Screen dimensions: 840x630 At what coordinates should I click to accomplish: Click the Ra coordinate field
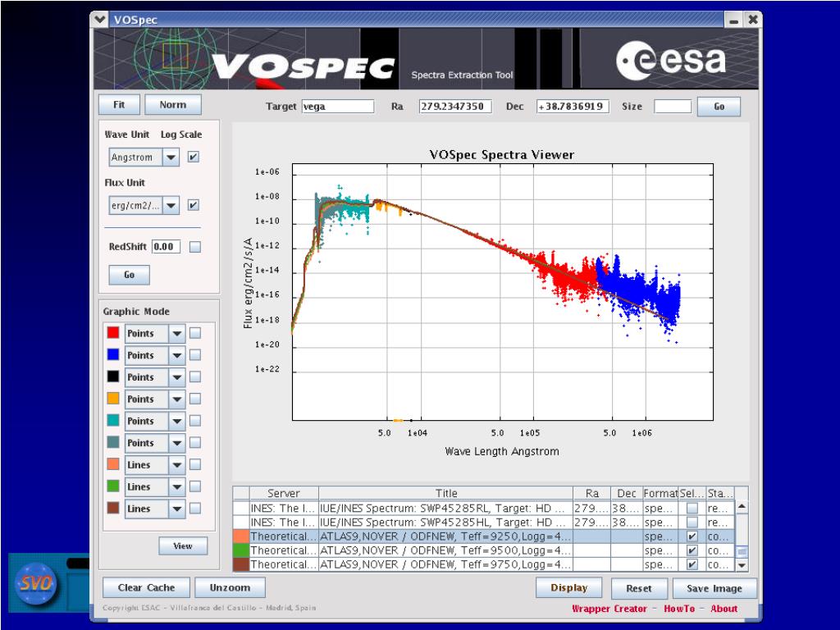pyautogui.click(x=455, y=106)
